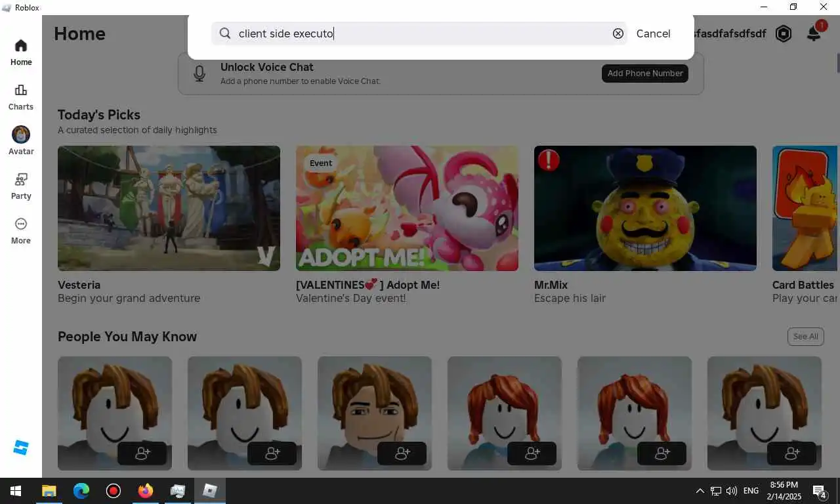Click the vertical scrollbar thumb

click(x=838, y=63)
